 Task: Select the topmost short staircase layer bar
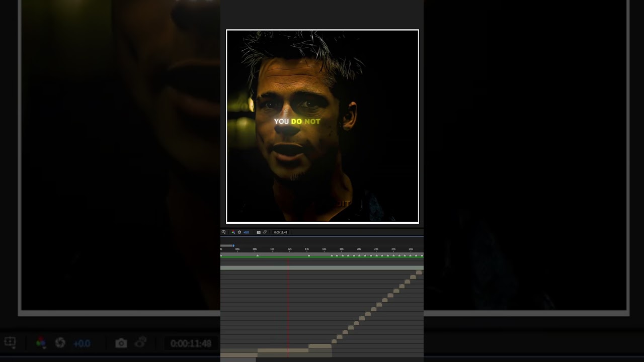[420, 273]
